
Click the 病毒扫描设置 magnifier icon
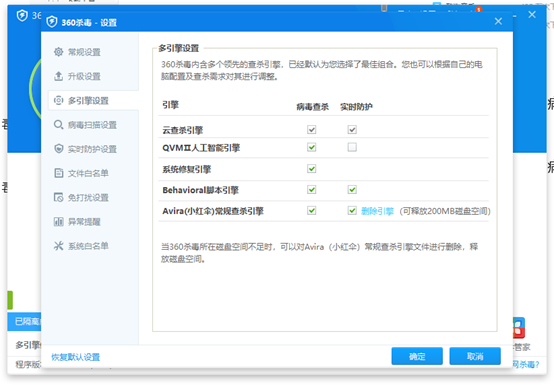[58, 125]
